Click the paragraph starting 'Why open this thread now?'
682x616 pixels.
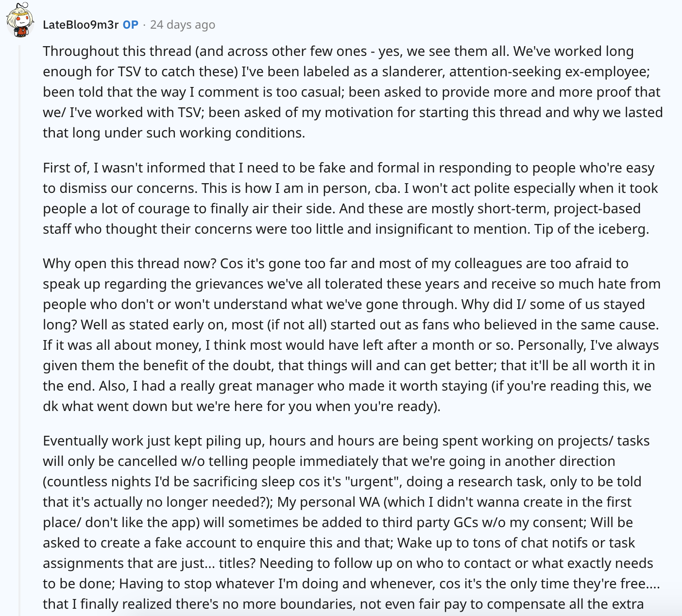(x=352, y=335)
